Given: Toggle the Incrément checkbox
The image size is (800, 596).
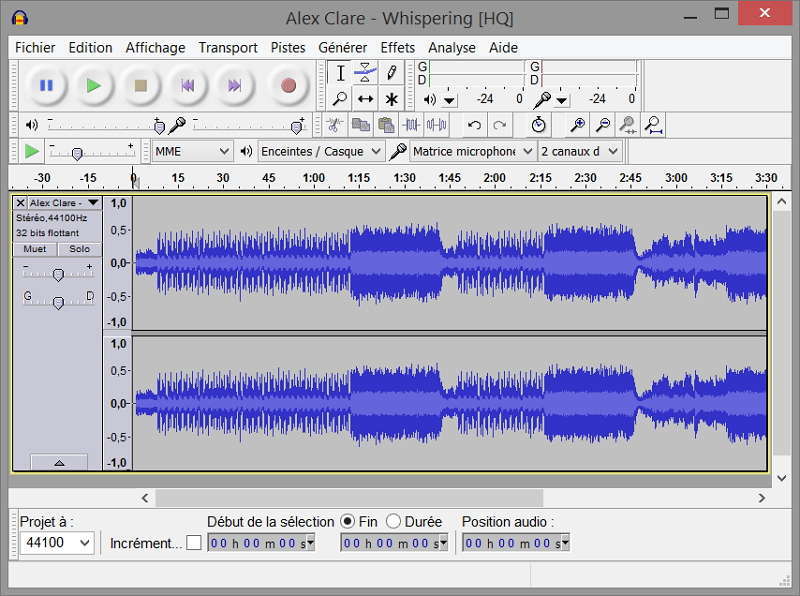Looking at the screenshot, I should point(194,542).
